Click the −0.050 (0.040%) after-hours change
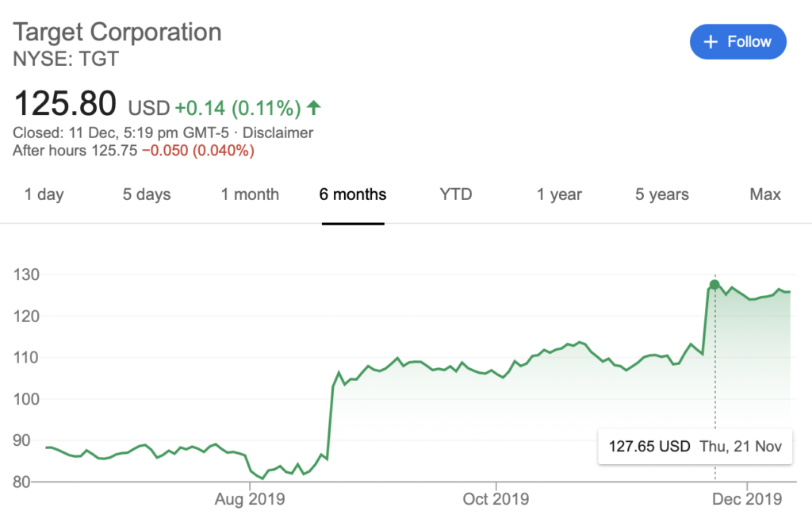Image resolution: width=812 pixels, height=530 pixels. click(197, 151)
